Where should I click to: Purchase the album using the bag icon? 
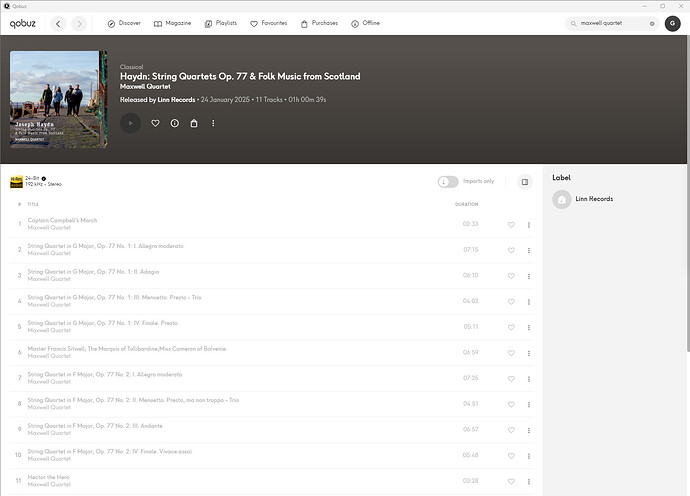(x=194, y=123)
